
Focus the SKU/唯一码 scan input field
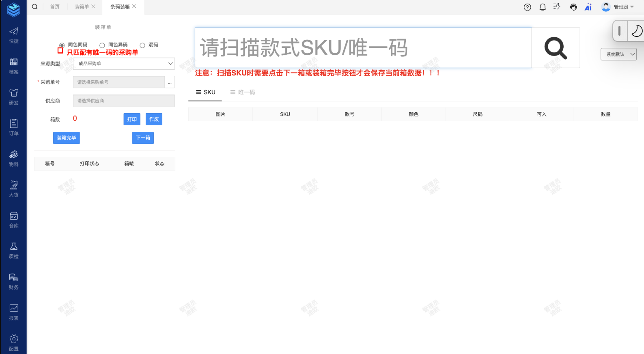[363, 48]
